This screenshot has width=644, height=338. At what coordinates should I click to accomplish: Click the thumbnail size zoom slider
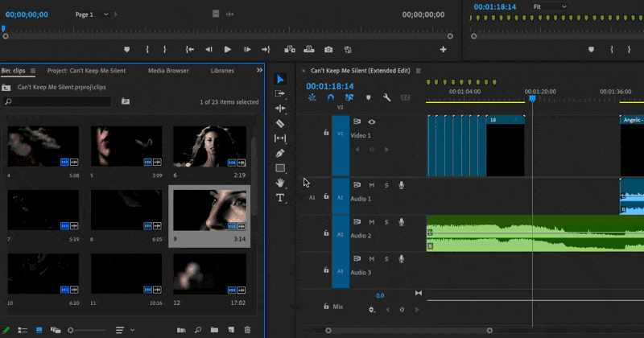71,330
